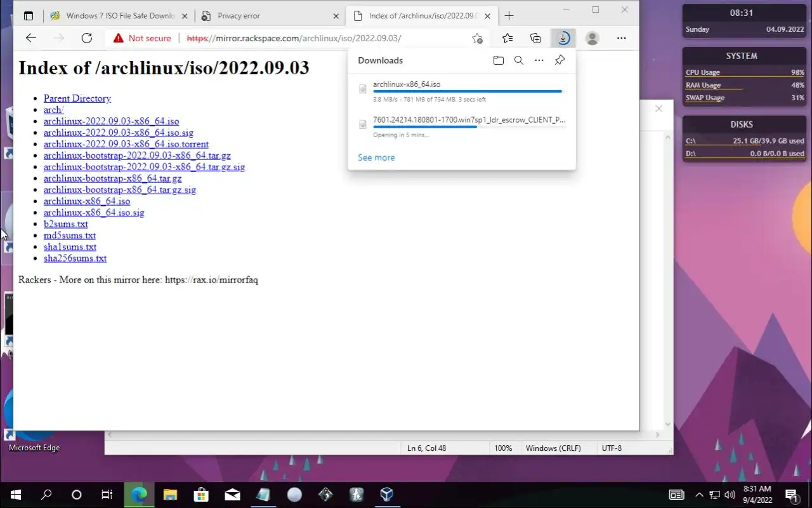
Task: Download archlinux-x86_64.iso page link
Action: [x=87, y=201]
